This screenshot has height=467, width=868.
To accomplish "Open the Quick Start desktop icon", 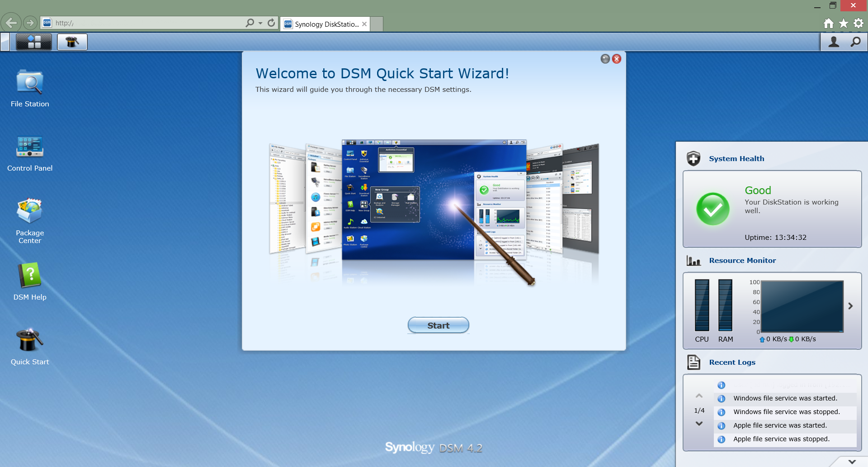I will click(30, 347).
